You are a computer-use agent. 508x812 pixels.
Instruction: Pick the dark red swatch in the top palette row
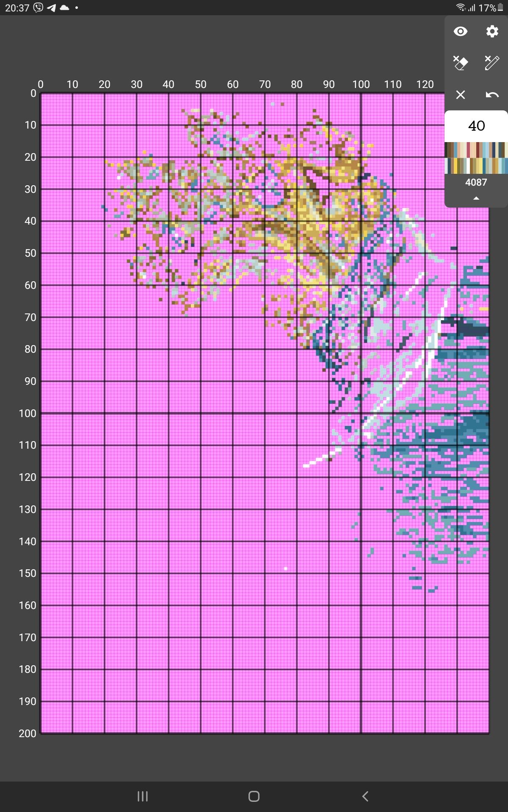(x=478, y=150)
